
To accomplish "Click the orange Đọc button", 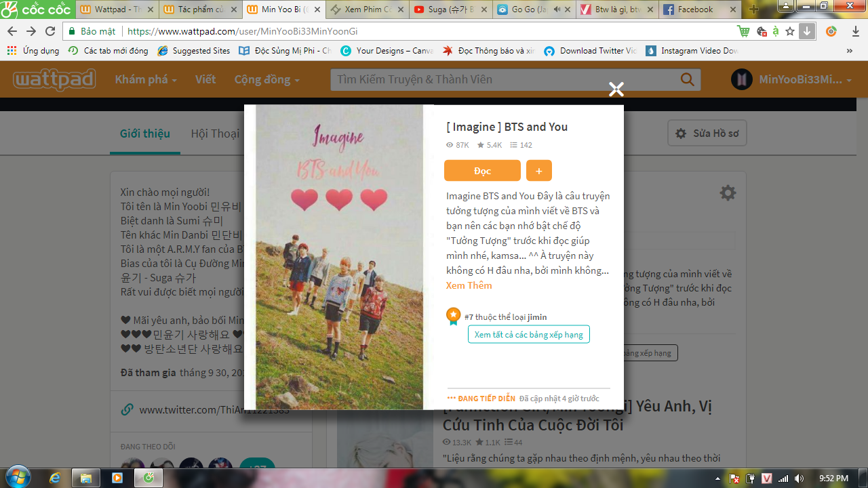I will coord(482,171).
